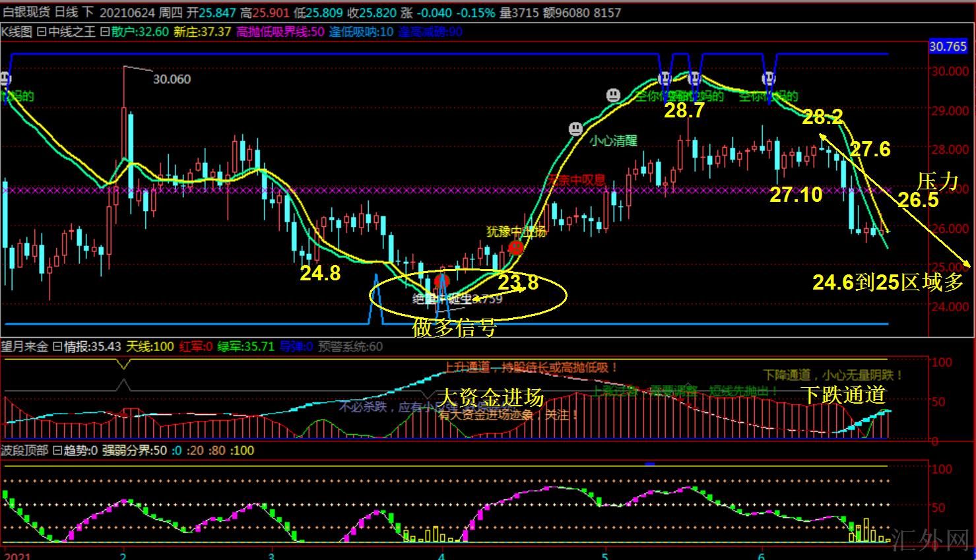This screenshot has height=560, width=976.
Task: Click the 趋势:0 value
Action: pos(81,451)
